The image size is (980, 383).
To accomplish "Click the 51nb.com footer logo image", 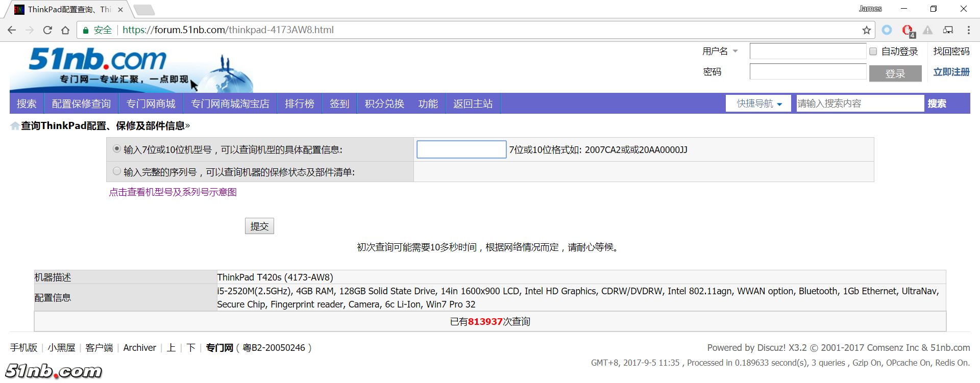I will tap(54, 371).
